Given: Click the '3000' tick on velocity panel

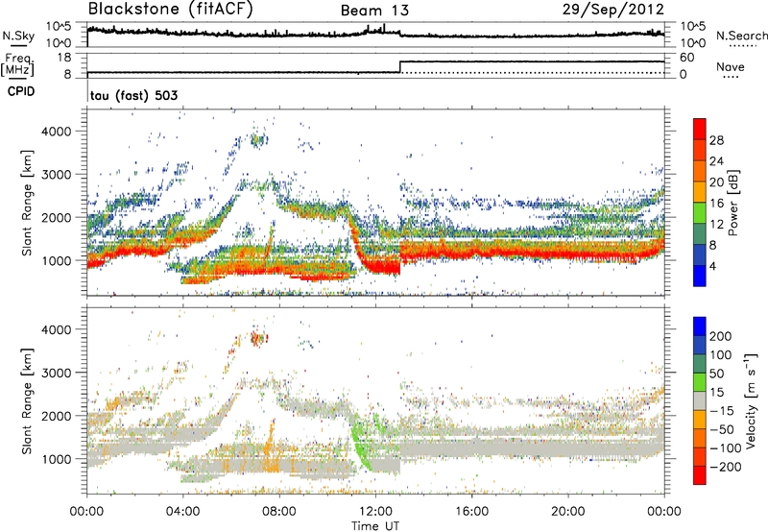Looking at the screenshot, I should (x=56, y=373).
